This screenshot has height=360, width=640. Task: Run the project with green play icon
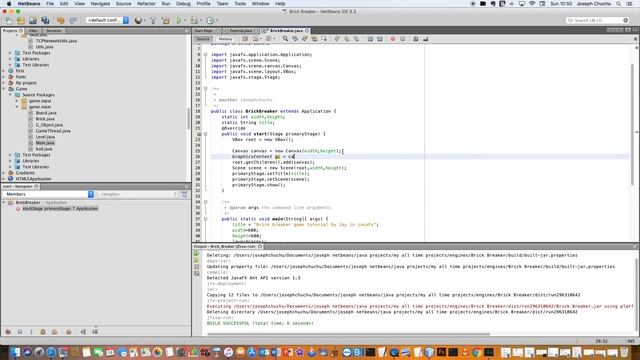(178, 20)
